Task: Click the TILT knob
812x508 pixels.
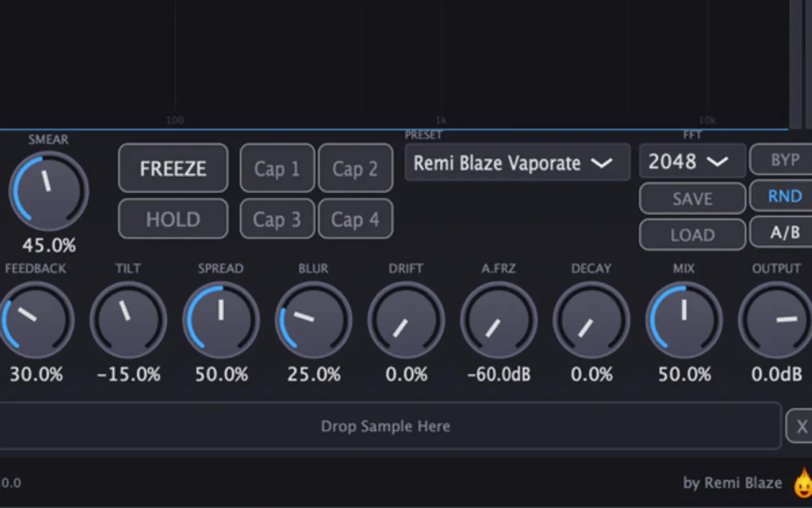Action: pos(128,321)
